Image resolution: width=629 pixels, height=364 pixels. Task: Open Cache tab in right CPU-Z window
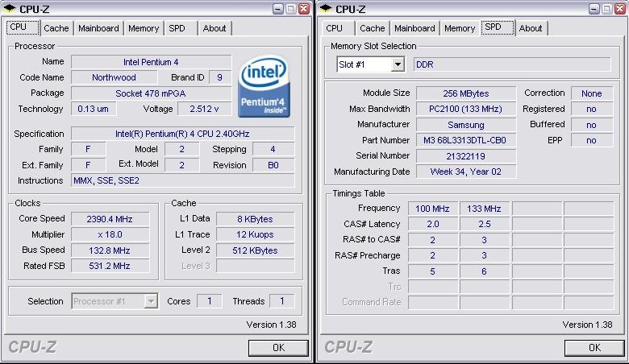[x=373, y=28]
